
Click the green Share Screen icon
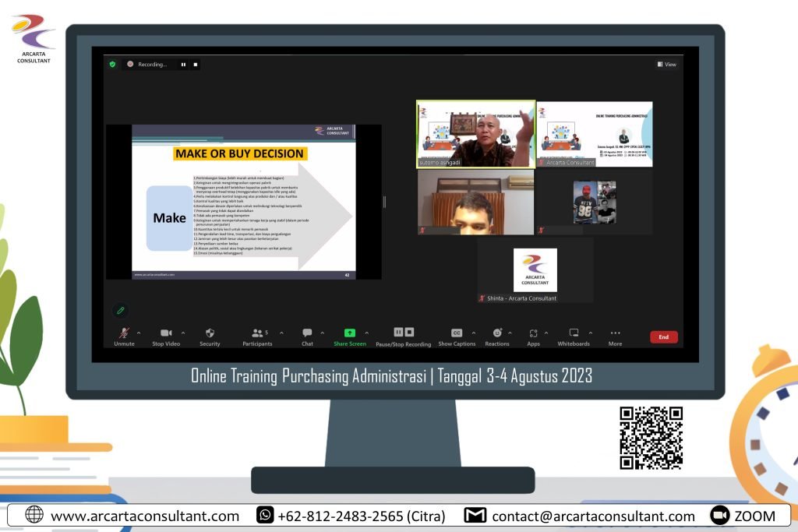click(349, 333)
